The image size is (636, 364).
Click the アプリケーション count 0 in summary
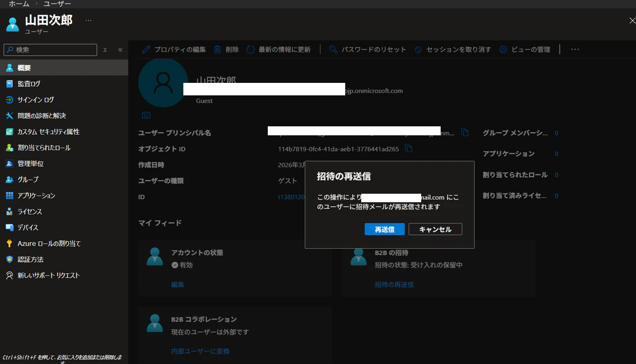click(557, 154)
